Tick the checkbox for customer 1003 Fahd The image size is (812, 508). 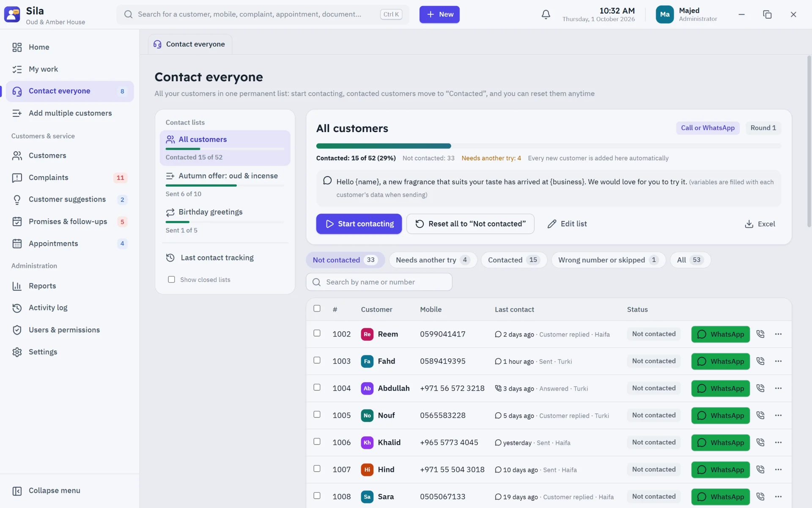[317, 360]
